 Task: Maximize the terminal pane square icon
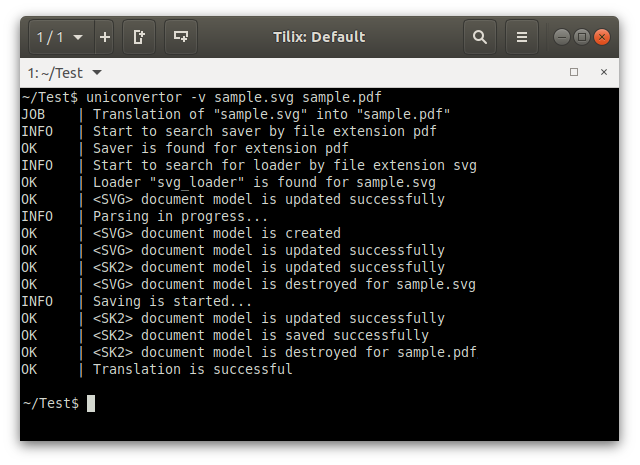pos(574,72)
